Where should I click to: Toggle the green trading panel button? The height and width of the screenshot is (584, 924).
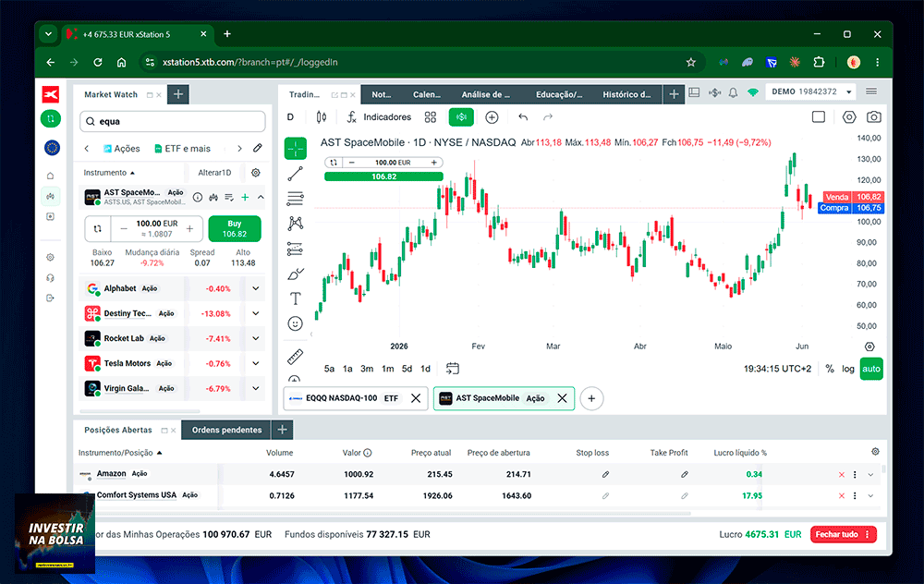[461, 117]
